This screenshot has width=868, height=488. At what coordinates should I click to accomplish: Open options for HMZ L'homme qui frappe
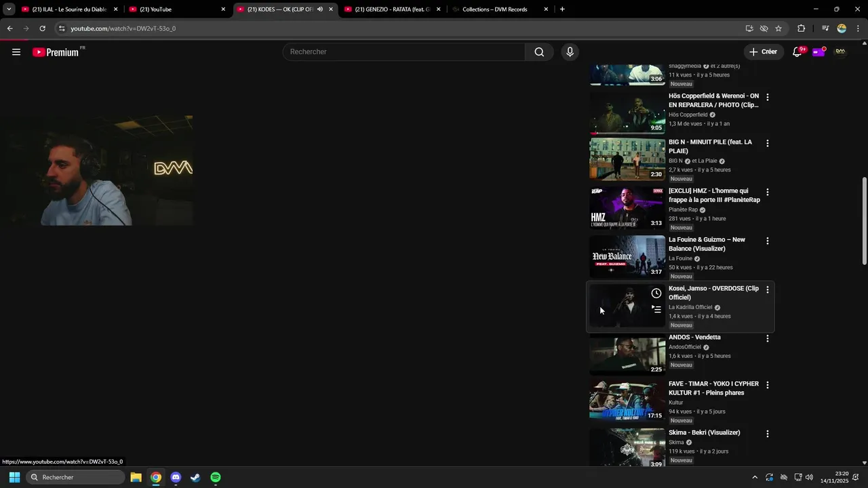click(x=767, y=192)
